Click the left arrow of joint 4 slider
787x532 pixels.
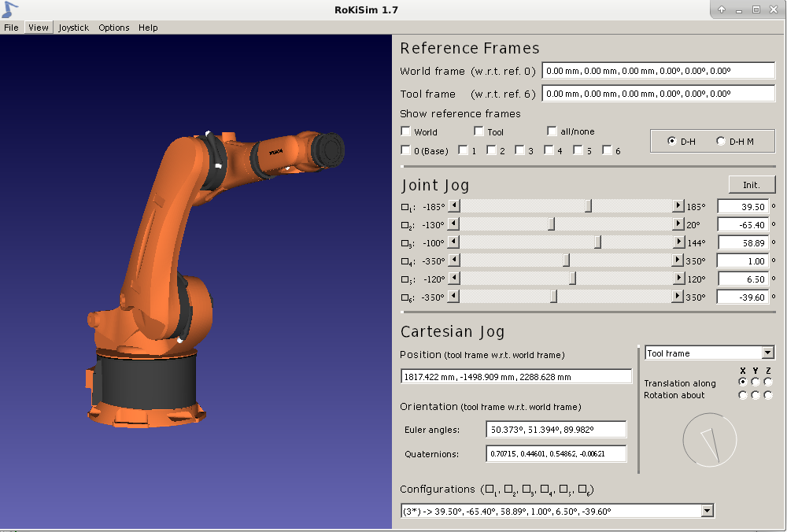[x=454, y=260]
